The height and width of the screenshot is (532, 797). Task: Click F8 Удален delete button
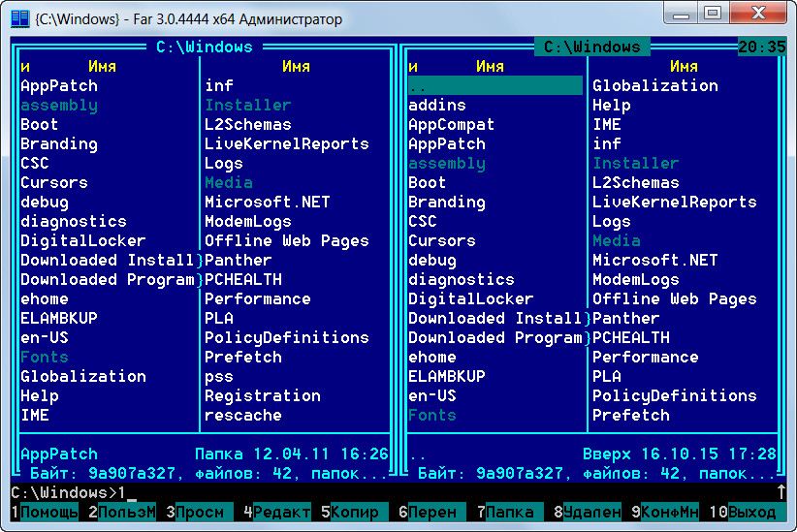coord(587,512)
